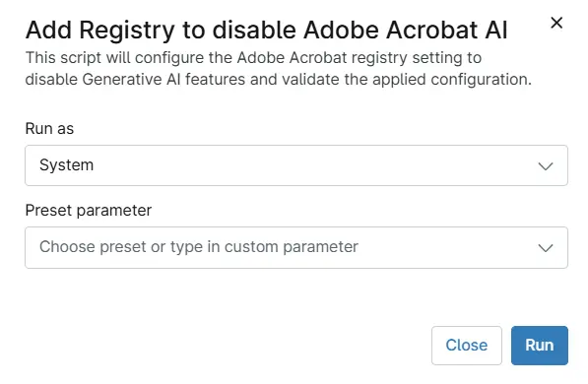Click the Generative AI features description line
The image size is (588, 384).
pyautogui.click(x=279, y=80)
